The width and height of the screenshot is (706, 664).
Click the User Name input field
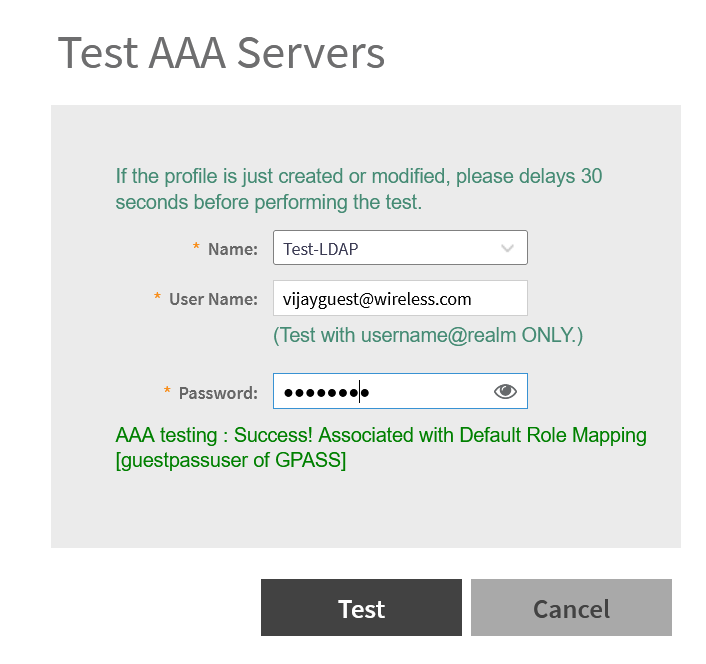point(400,298)
